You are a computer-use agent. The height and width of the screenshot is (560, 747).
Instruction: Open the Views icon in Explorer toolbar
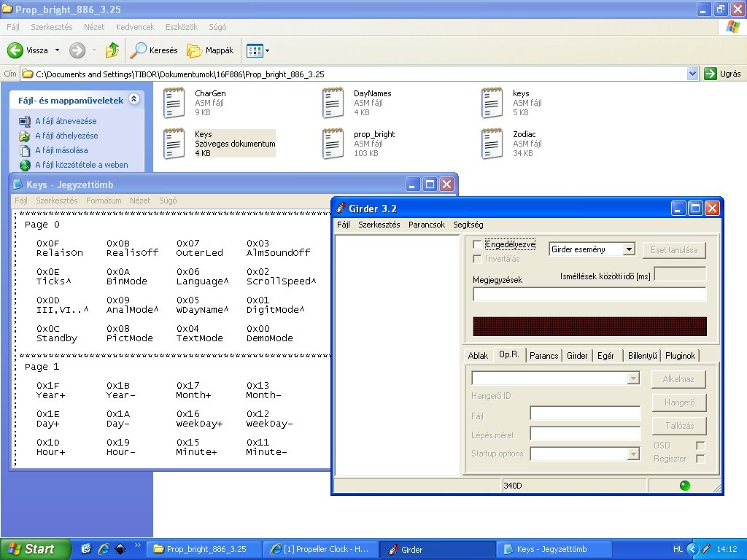[x=255, y=50]
